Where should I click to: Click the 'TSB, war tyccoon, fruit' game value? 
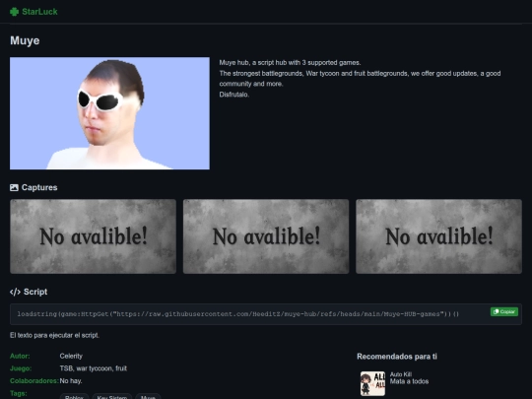[94, 368]
